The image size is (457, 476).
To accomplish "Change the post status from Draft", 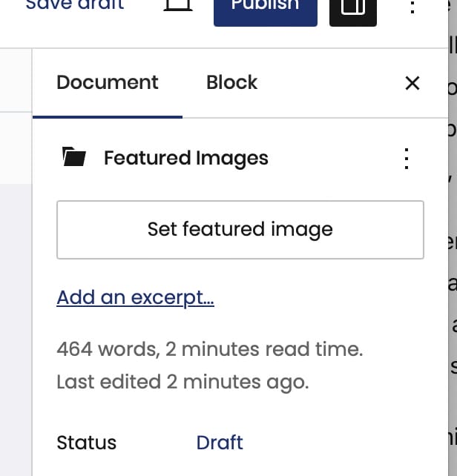I will 220,443.
